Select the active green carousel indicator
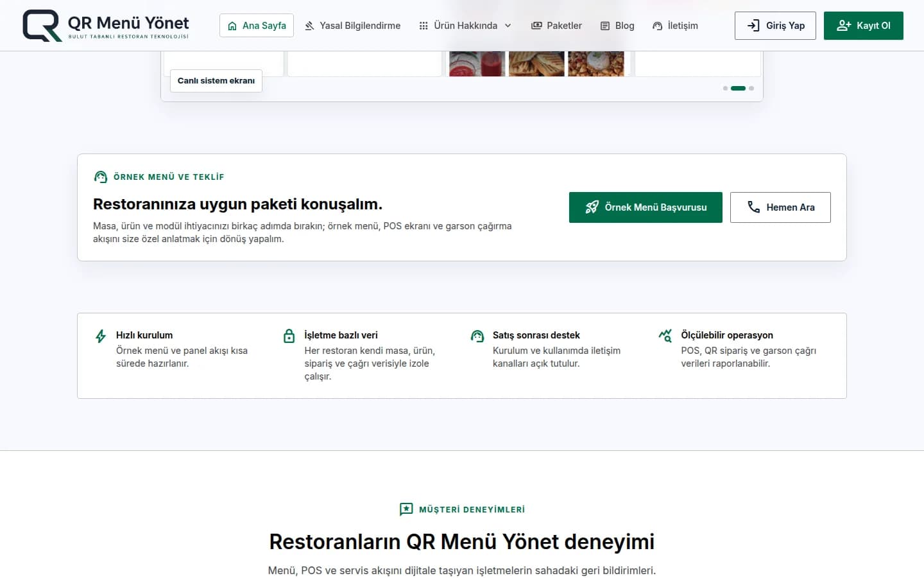Viewport: 924px width, 578px height. (738, 89)
